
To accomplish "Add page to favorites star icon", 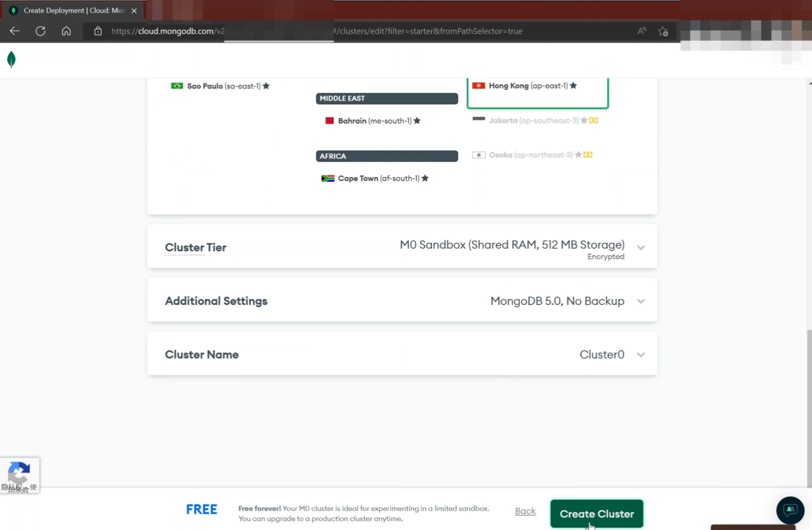I will (663, 31).
